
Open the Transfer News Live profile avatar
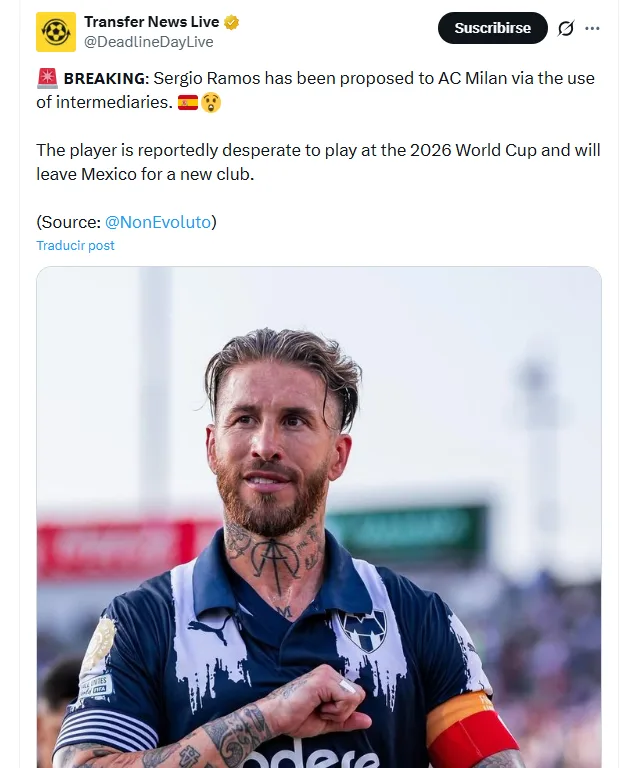(x=56, y=32)
